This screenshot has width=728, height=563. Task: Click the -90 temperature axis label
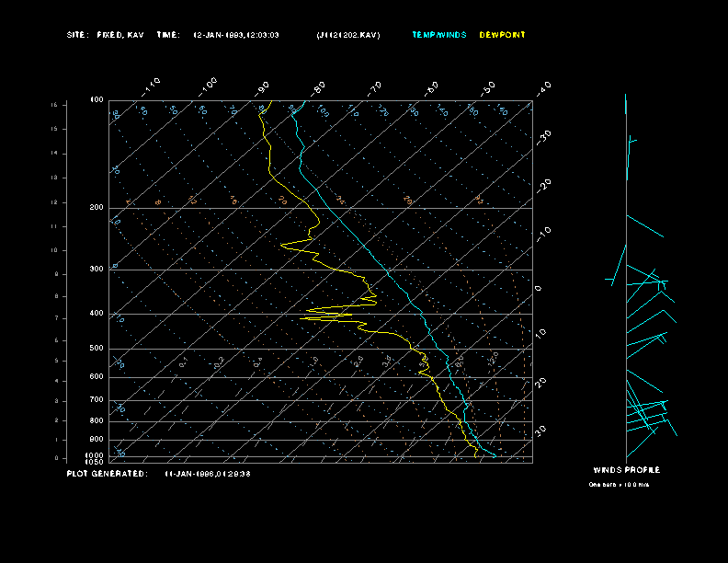tap(261, 89)
